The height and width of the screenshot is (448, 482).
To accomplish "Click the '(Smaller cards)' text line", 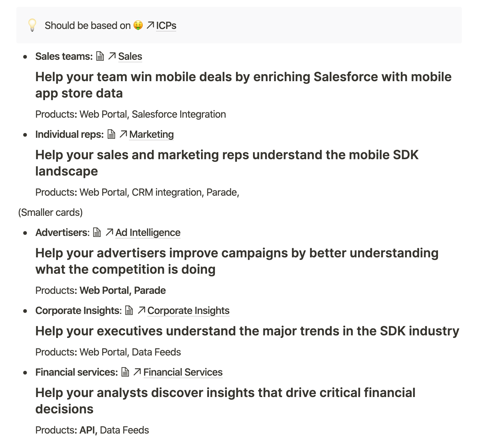I will pyautogui.click(x=50, y=212).
